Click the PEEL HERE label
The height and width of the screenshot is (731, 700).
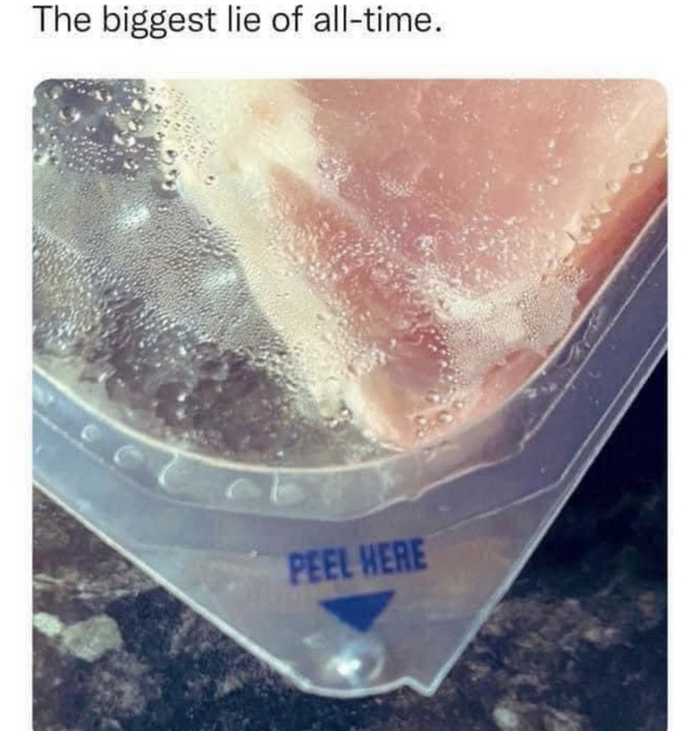[358, 560]
